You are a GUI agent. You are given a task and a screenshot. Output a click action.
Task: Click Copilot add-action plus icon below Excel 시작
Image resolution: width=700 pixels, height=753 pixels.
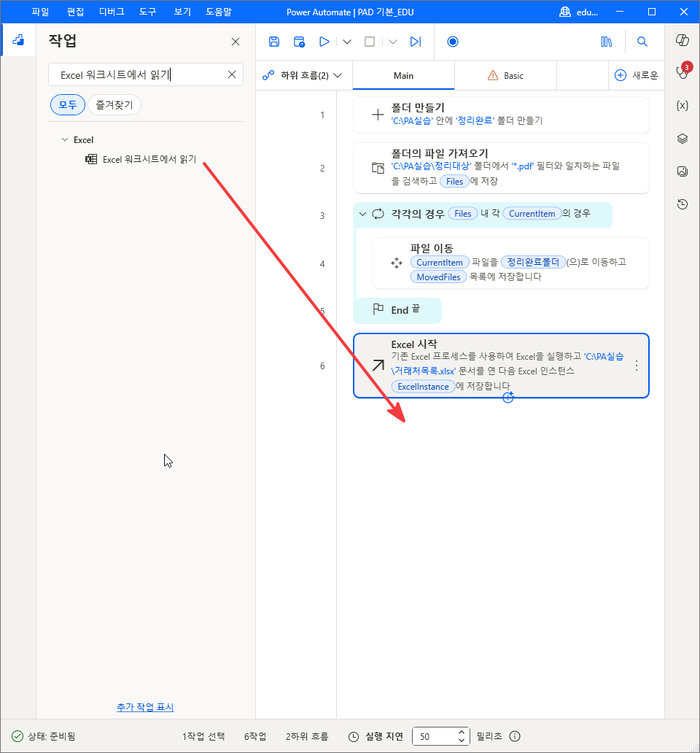[x=508, y=397]
